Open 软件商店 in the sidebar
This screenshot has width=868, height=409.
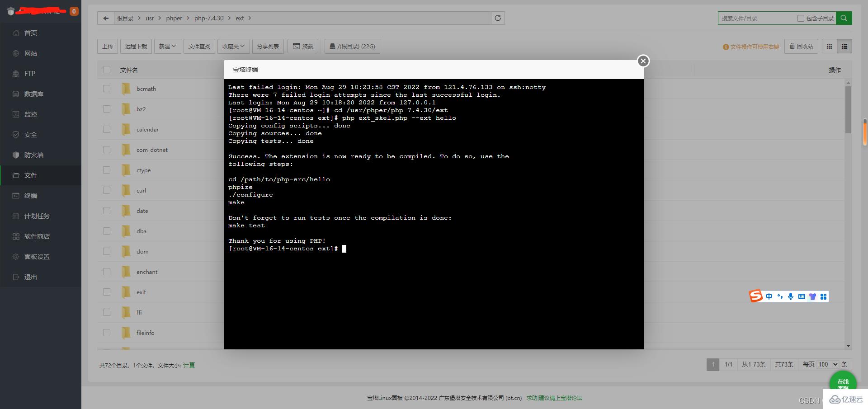click(x=41, y=236)
